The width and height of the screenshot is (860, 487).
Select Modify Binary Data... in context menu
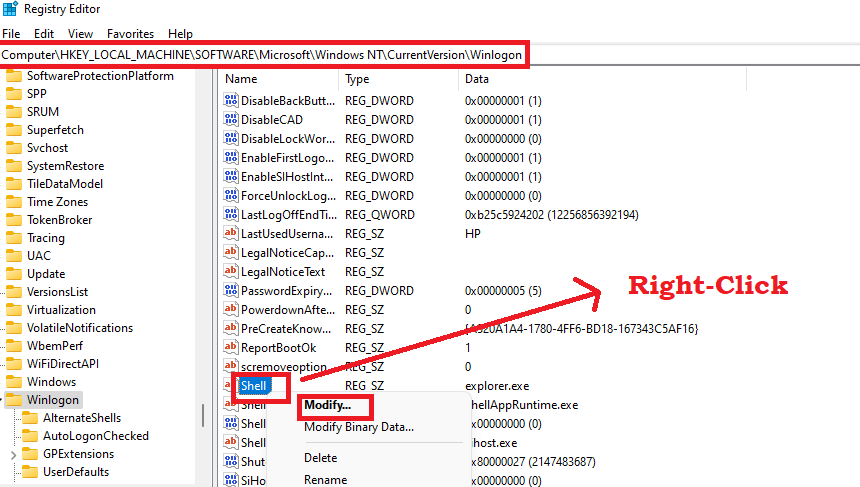pyautogui.click(x=358, y=427)
